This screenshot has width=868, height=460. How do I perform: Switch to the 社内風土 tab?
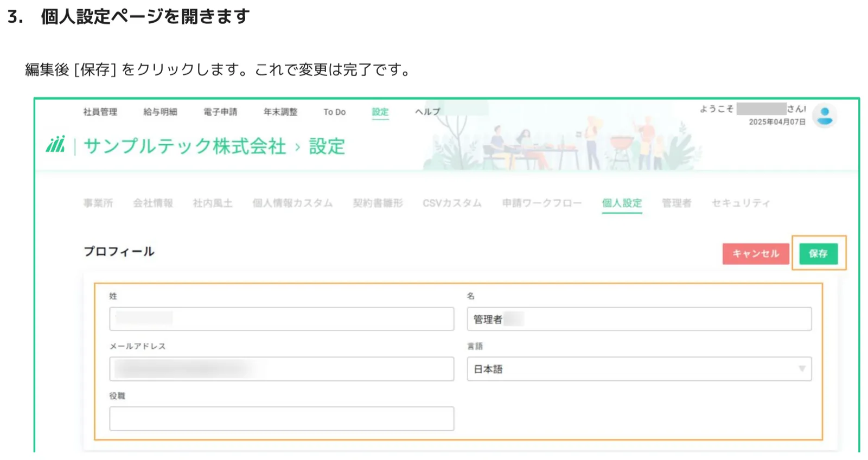tap(213, 203)
